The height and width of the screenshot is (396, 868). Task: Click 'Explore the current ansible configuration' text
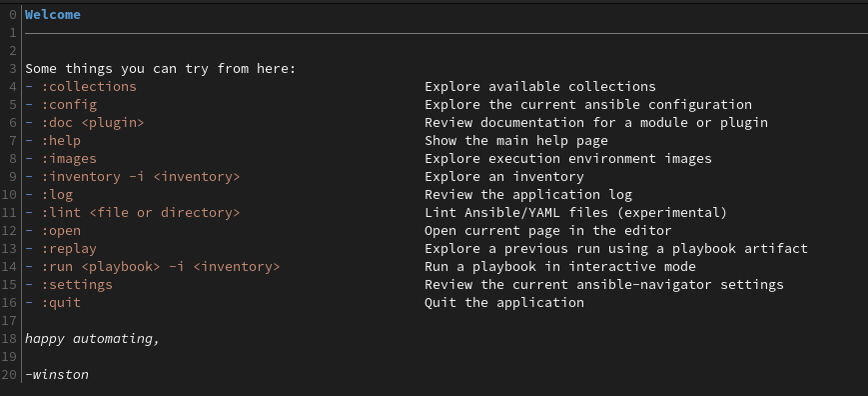[x=588, y=105]
